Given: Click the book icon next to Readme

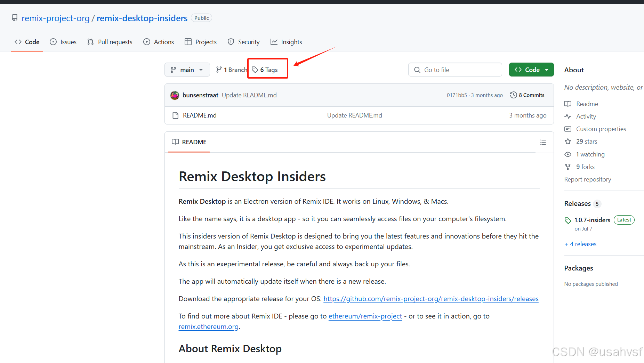Looking at the screenshot, I should pos(568,104).
